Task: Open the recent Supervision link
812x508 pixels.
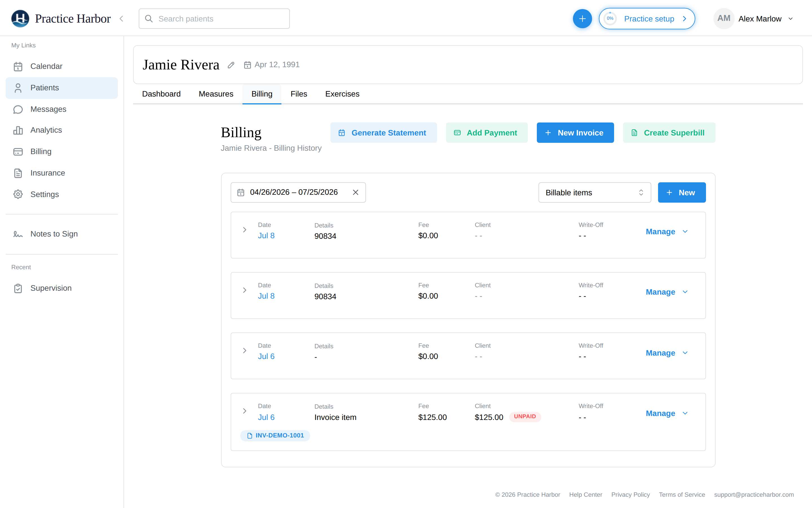Action: tap(62, 288)
